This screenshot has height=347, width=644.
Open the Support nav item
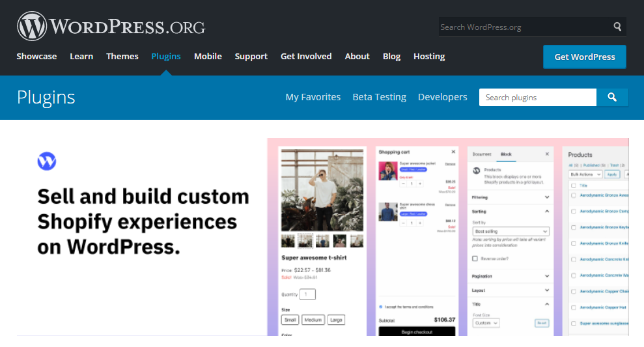[x=251, y=56]
